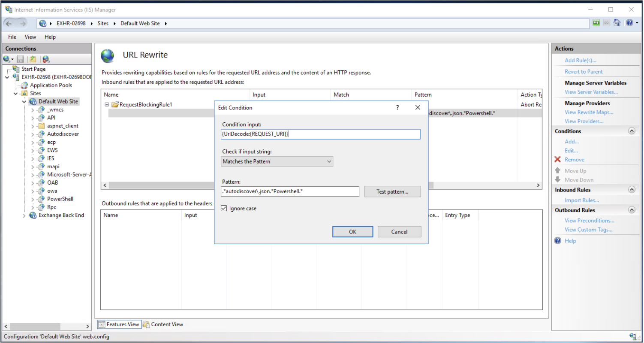Click the Condition input text field
Viewport: 644px width, 343px height.
321,134
